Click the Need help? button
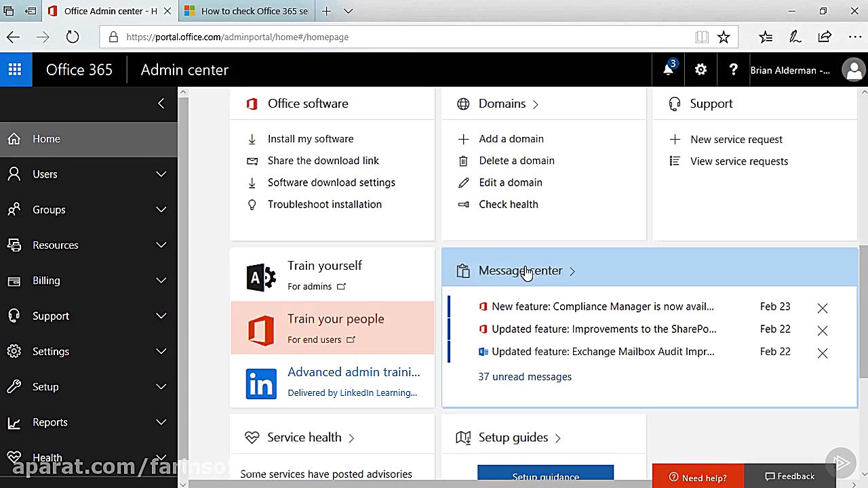The height and width of the screenshot is (488, 868). coord(698,478)
